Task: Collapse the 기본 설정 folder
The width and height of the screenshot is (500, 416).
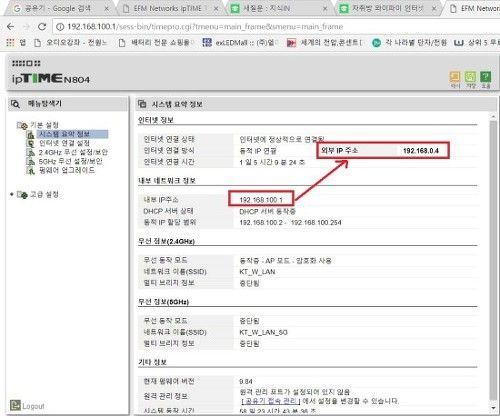Action: tap(22, 125)
